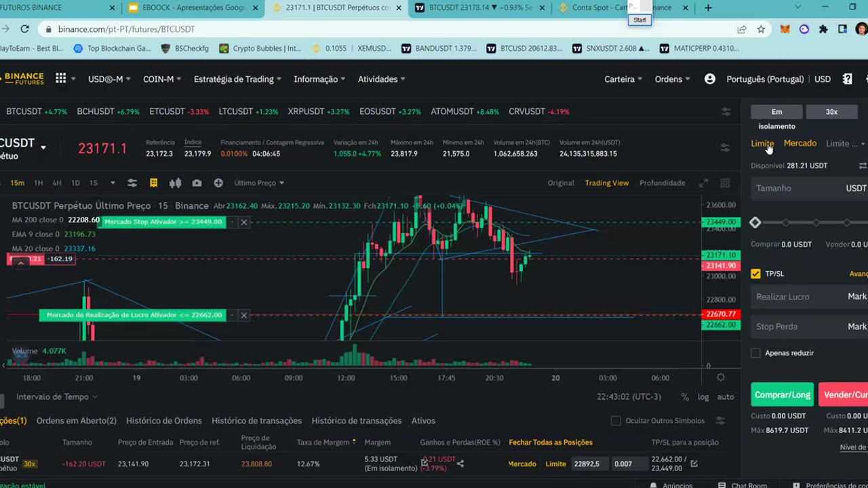Expand the Carteira dropdown
The width and height of the screenshot is (868, 488).
623,79
